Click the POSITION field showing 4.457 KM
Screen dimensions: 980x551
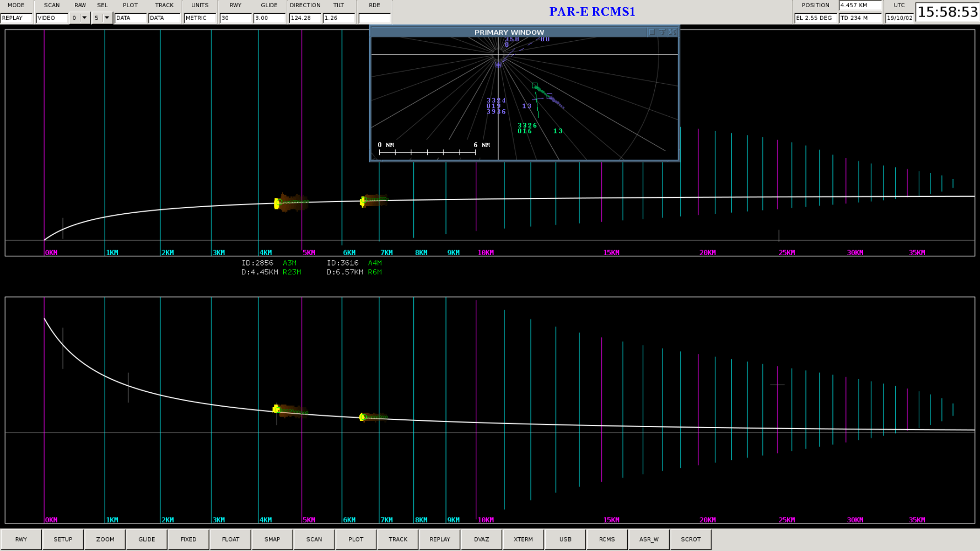[x=860, y=5]
